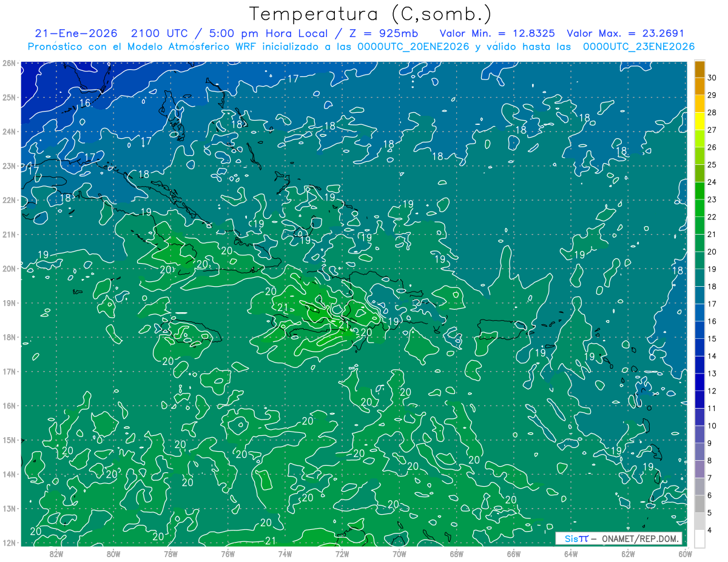
Task: Click the color legend value "13"
Action: tap(712, 373)
